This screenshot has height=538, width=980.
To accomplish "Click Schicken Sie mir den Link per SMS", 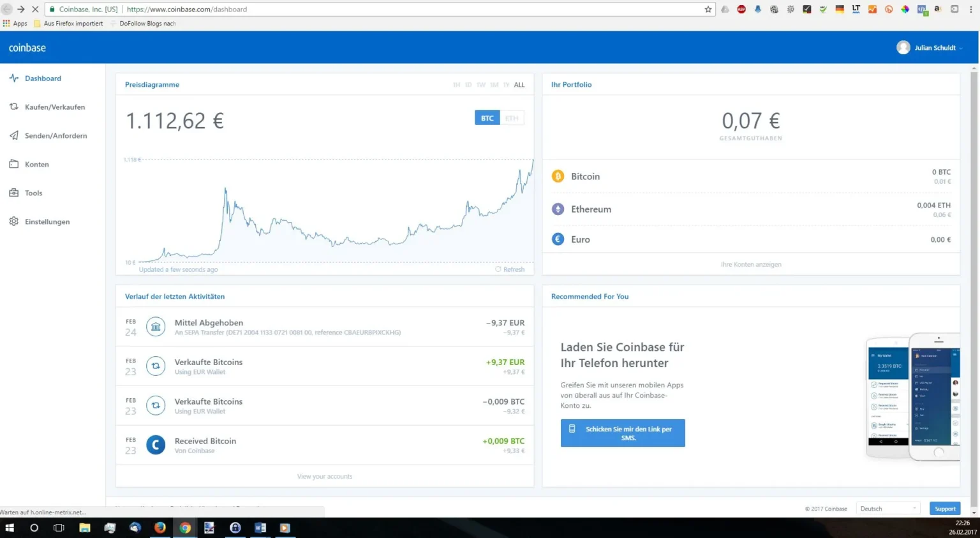I will pyautogui.click(x=623, y=433).
